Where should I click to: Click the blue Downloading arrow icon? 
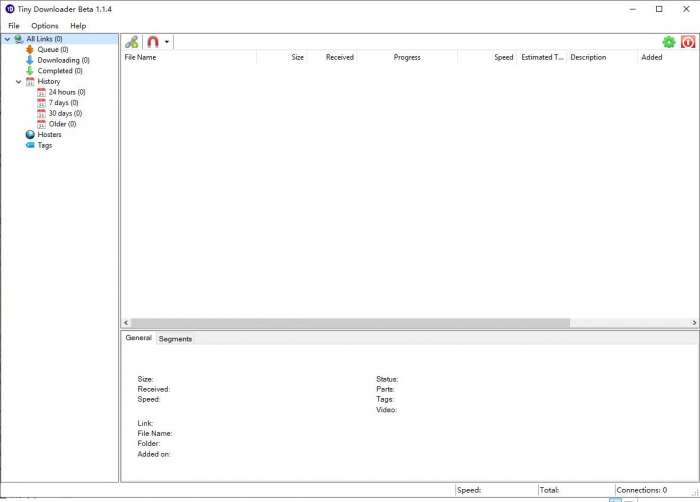tap(30, 60)
